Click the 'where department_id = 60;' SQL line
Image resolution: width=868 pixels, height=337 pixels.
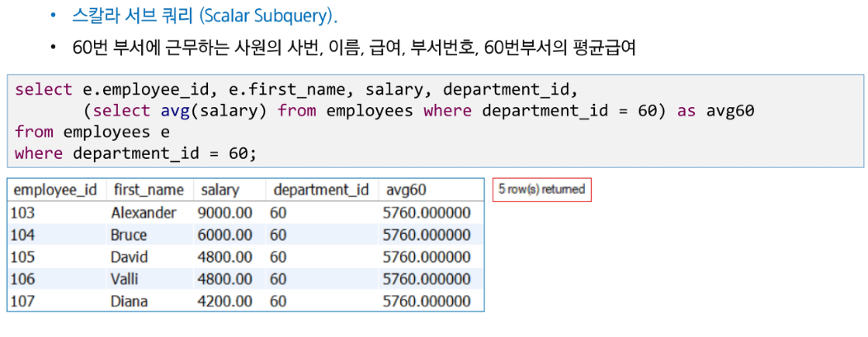[136, 153]
